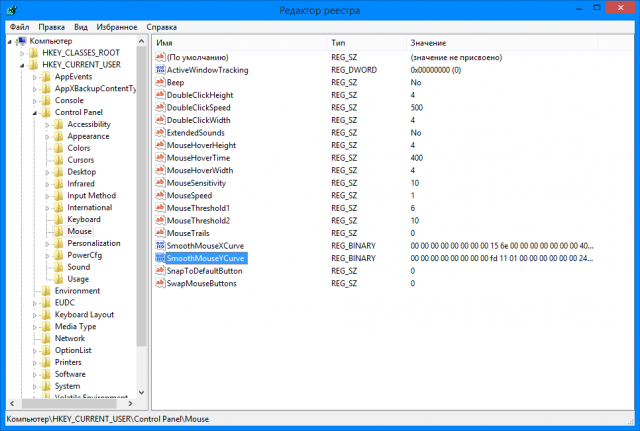Click the status bar registry path
640x431 pixels.
tap(108, 419)
